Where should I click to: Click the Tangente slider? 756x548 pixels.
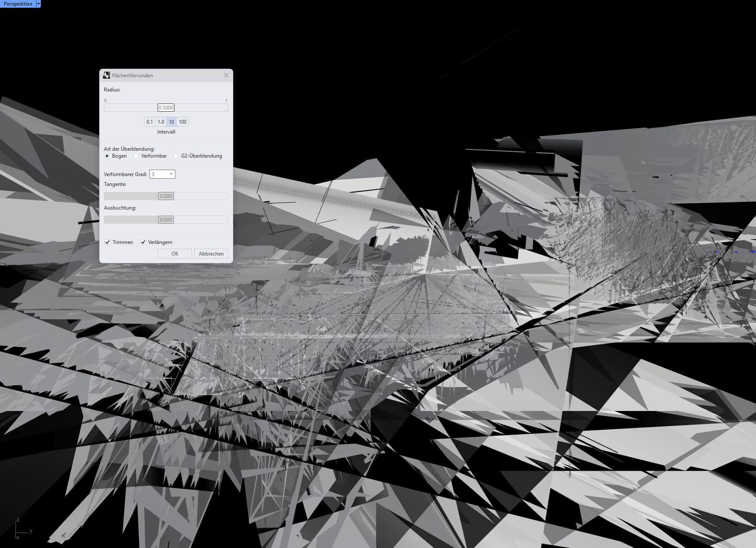click(x=166, y=196)
